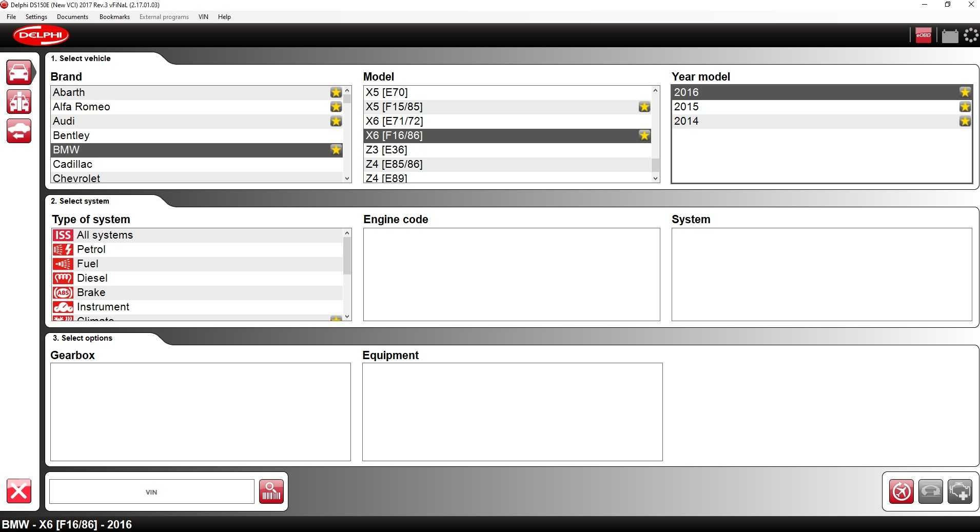Click the red X exit icon
980x532 pixels.
(x=19, y=491)
